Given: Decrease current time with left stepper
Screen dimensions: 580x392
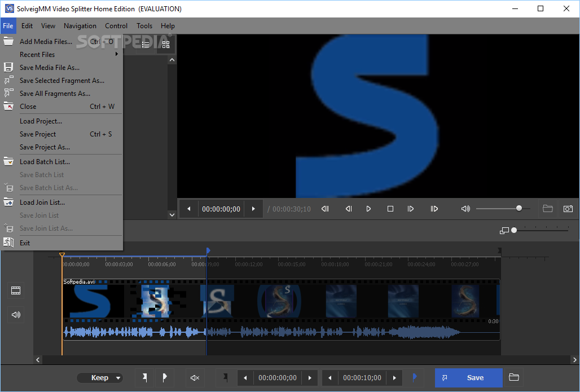Looking at the screenshot, I should [189, 209].
